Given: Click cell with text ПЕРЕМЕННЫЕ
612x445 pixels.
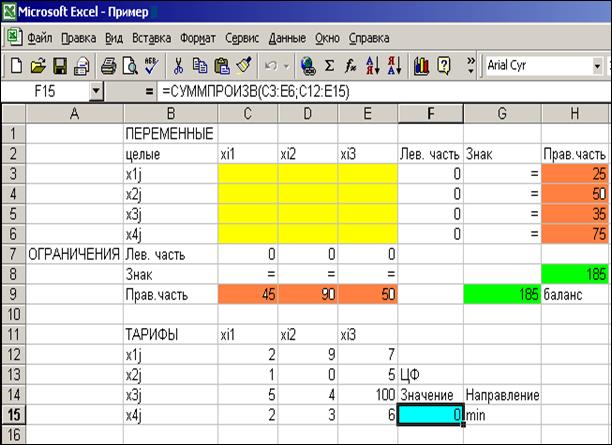Looking at the screenshot, I should click(170, 134).
